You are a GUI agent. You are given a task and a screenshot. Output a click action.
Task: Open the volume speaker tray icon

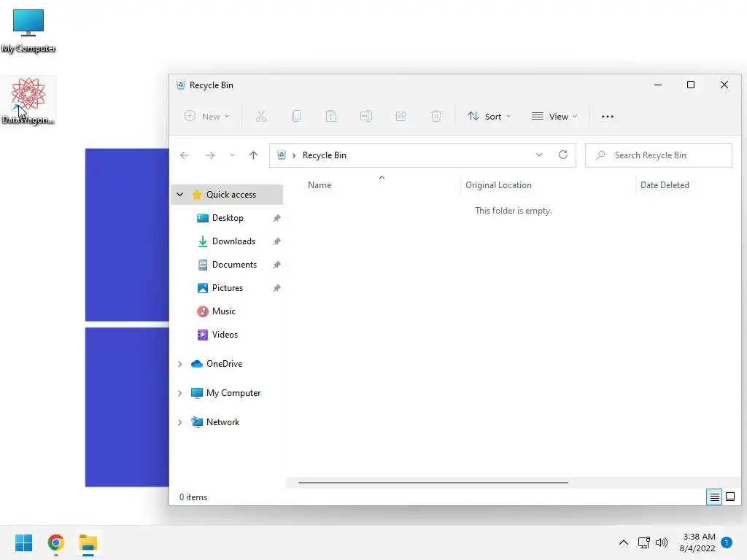click(662, 542)
